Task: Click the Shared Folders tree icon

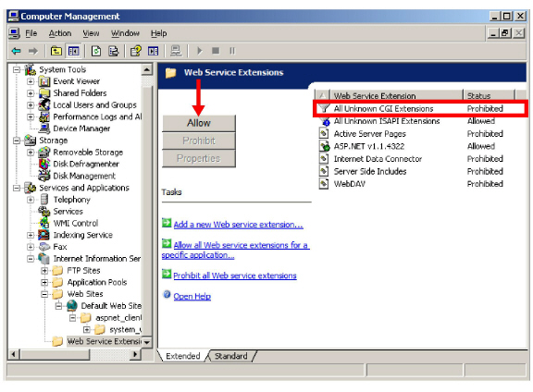Action: click(x=44, y=93)
